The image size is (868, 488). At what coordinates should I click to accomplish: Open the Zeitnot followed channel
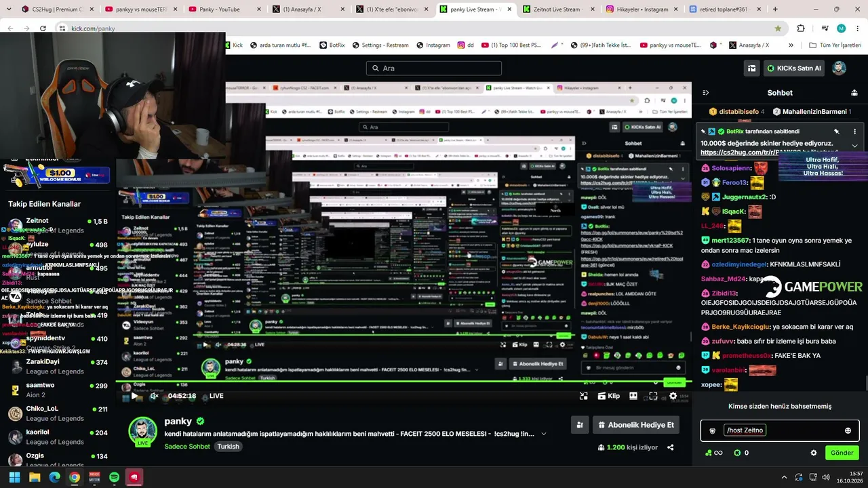pos(58,226)
